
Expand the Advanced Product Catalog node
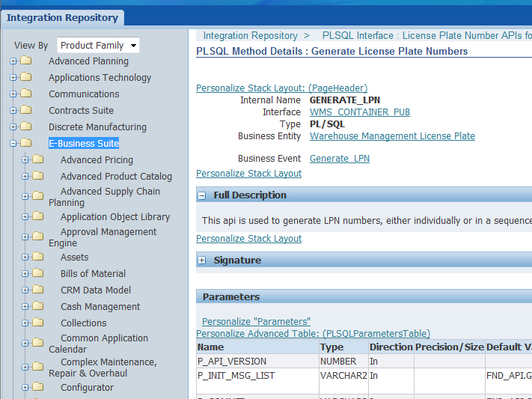tap(25, 176)
